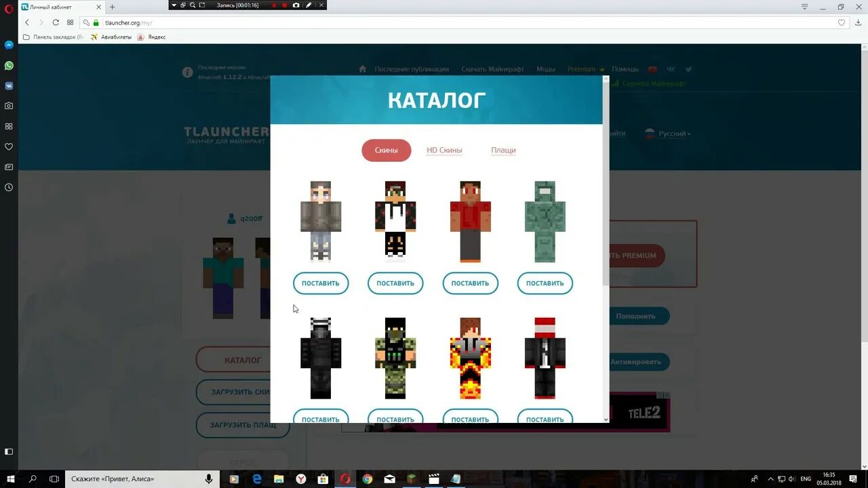Open the Windows notification center icon
Image resolution: width=868 pixels, height=488 pixels.
(x=853, y=479)
